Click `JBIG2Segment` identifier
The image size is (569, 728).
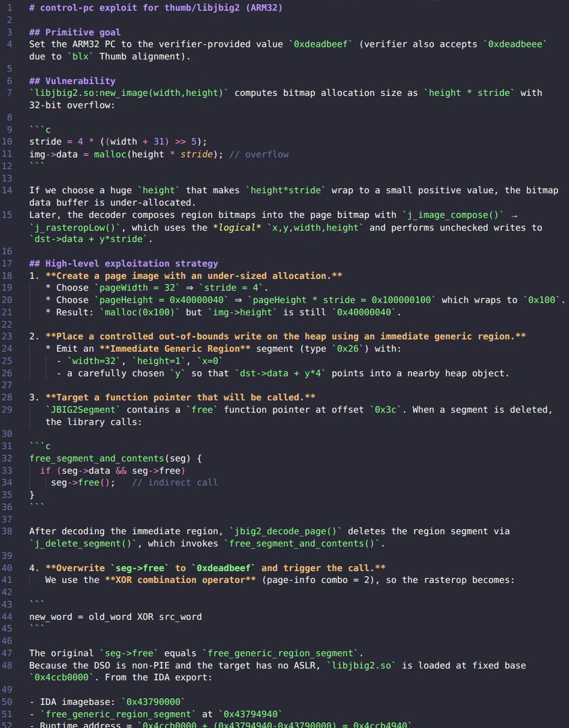83,409
